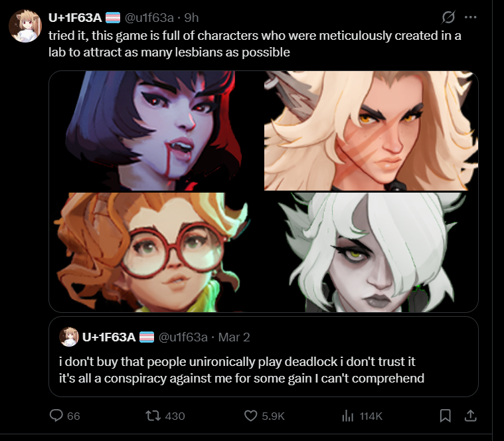Click the 430 reposts count
The width and height of the screenshot is (504, 441).
click(175, 416)
